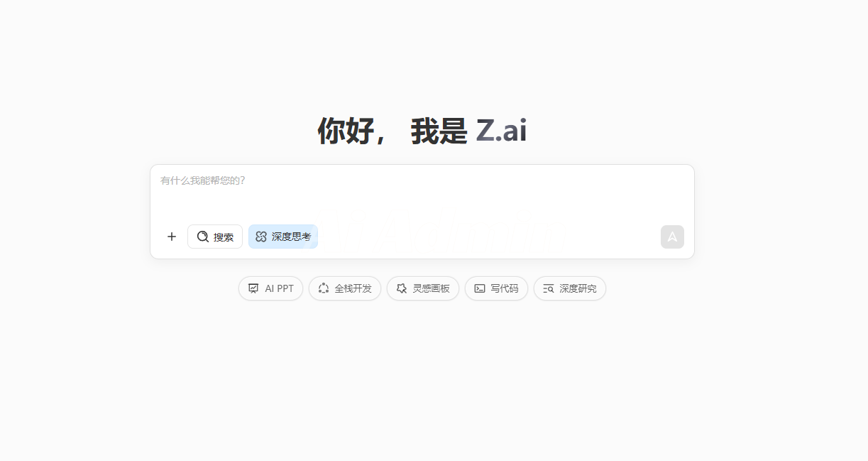This screenshot has width=868, height=461.
Task: Click the send arrow button
Action: [672, 237]
